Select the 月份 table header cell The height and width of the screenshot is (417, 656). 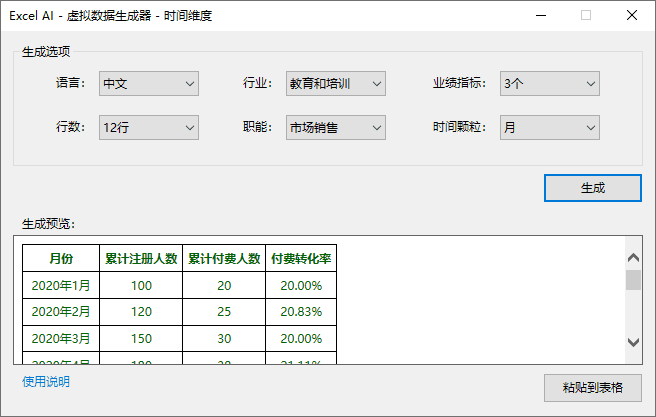click(x=61, y=258)
